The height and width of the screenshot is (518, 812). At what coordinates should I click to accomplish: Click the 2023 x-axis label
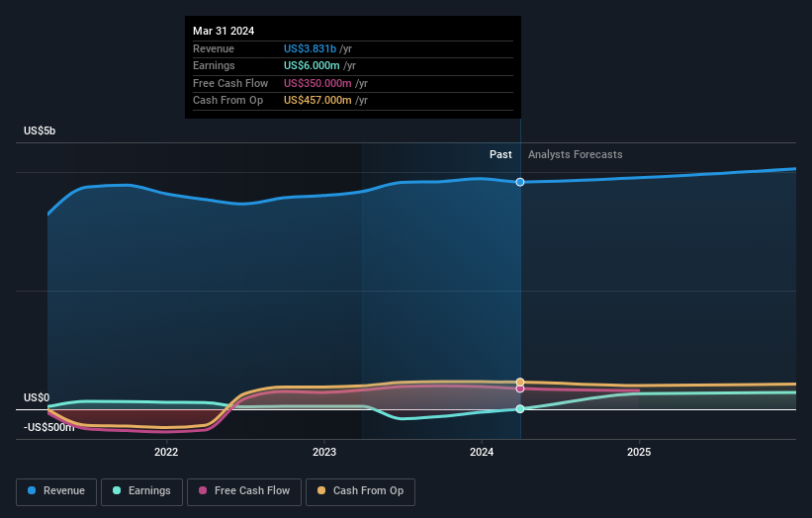click(324, 453)
